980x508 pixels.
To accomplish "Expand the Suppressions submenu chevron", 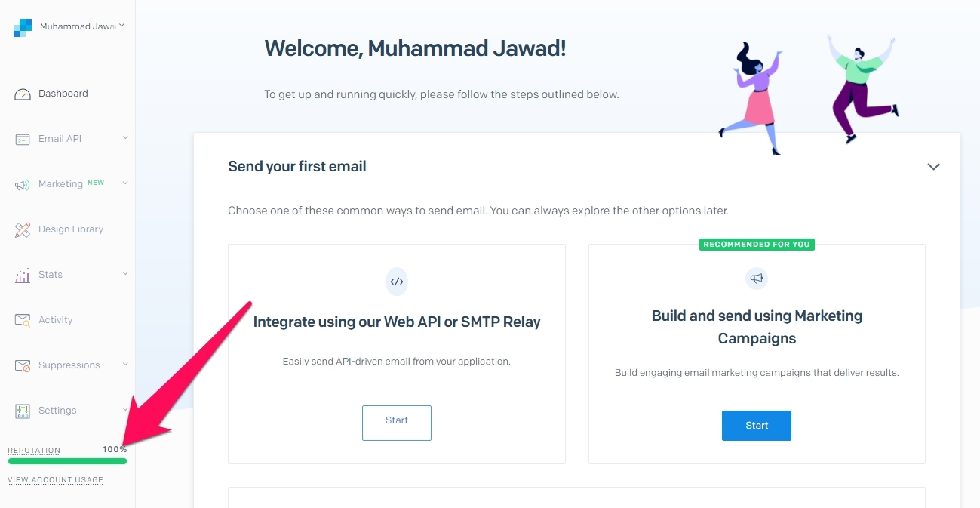I will tap(125, 364).
